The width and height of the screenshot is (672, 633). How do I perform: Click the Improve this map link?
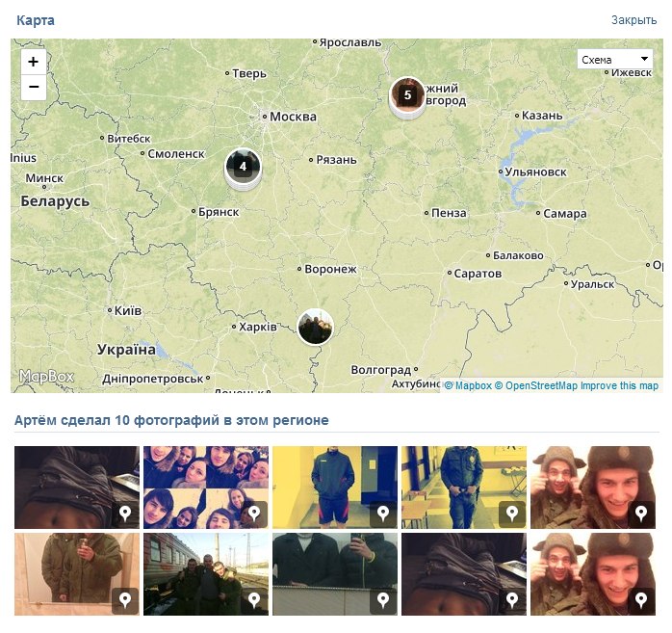[619, 385]
